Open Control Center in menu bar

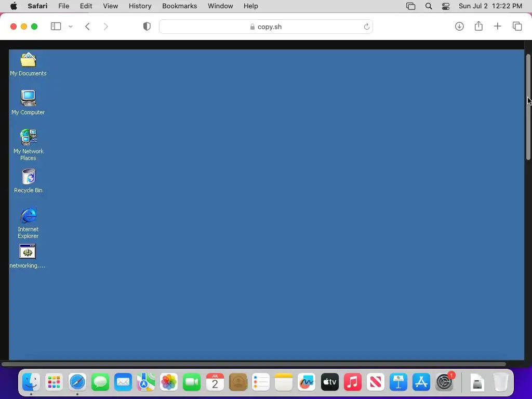(x=446, y=6)
